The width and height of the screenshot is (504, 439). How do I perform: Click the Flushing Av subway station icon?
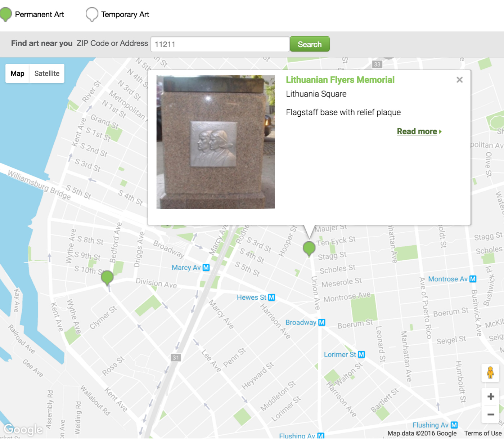[x=453, y=425]
